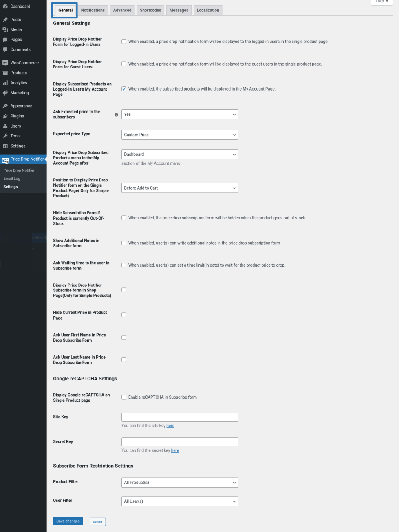Open the 'here' link for the secret key

tap(175, 450)
